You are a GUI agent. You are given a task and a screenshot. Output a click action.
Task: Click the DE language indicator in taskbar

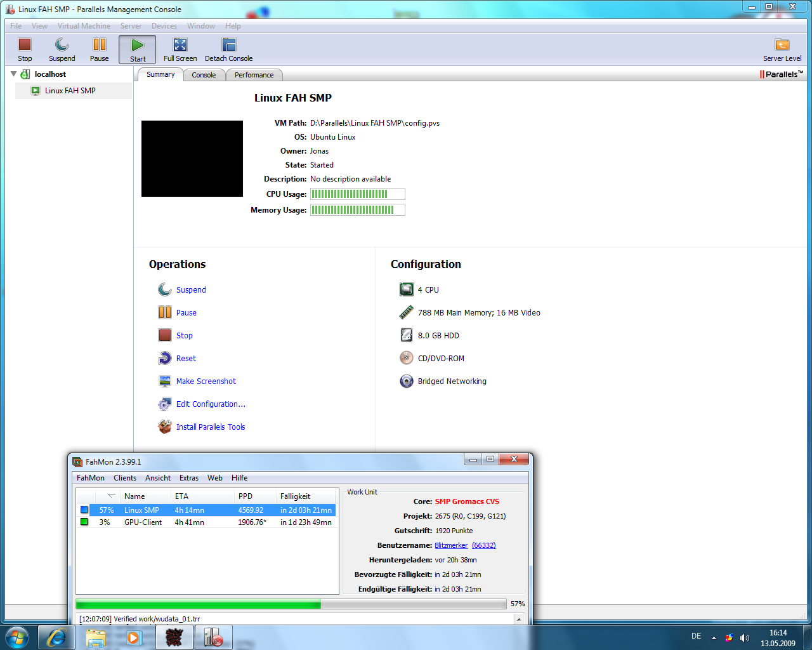pyautogui.click(x=696, y=636)
